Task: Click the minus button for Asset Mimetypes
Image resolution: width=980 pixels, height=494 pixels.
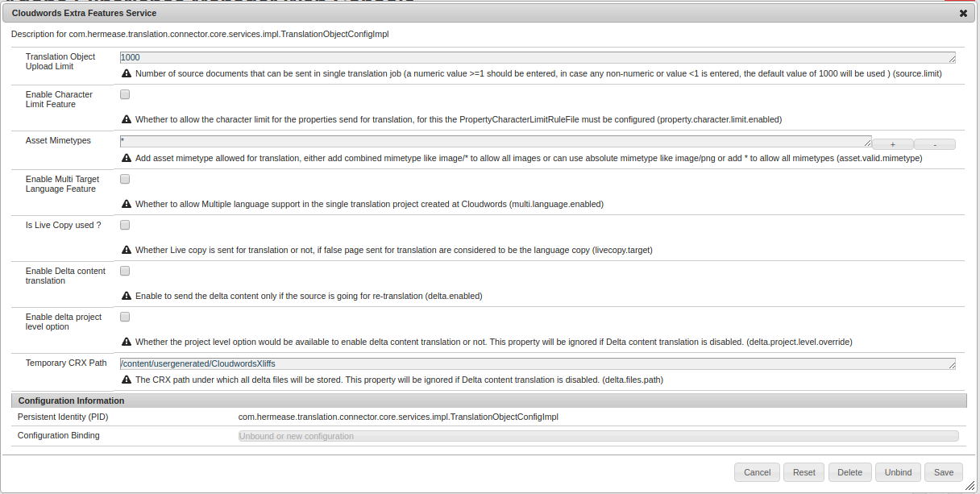Action: [x=935, y=144]
